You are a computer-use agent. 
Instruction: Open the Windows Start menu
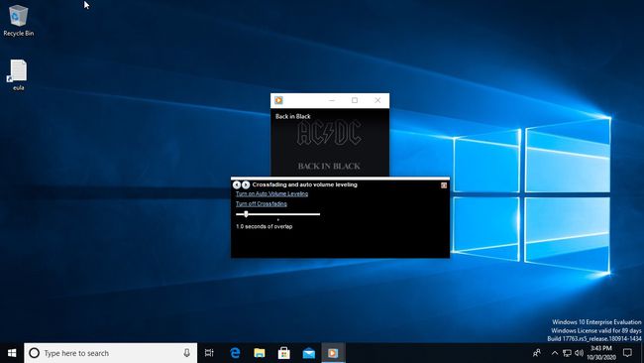point(12,353)
